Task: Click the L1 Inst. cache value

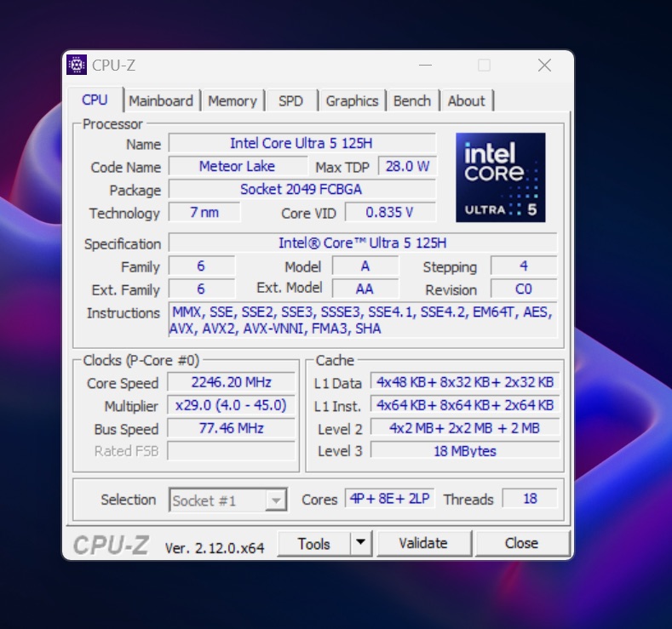Action: click(465, 405)
